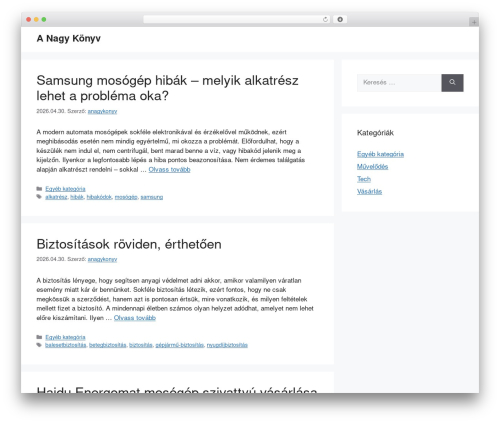This screenshot has height=423, width=500.
Task: Open the gépjármű-biztosítás tag
Action: (x=180, y=345)
